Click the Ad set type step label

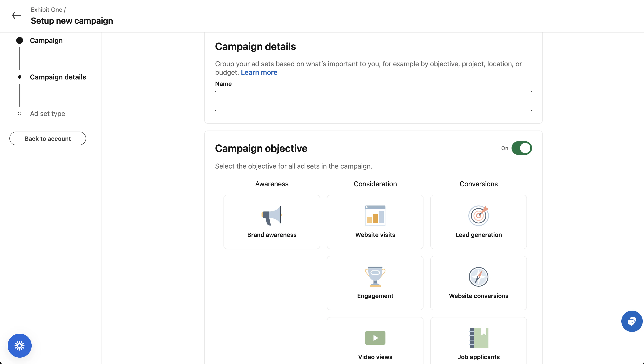point(47,113)
